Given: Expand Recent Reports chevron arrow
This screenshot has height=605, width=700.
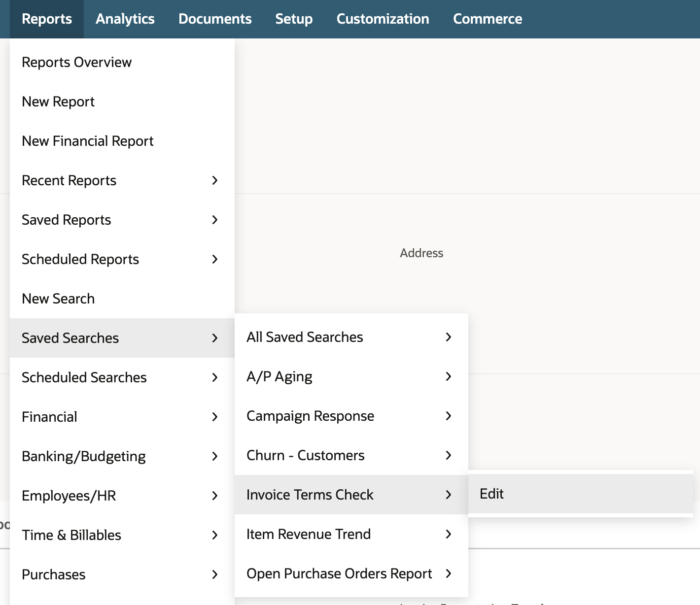Looking at the screenshot, I should [x=215, y=180].
